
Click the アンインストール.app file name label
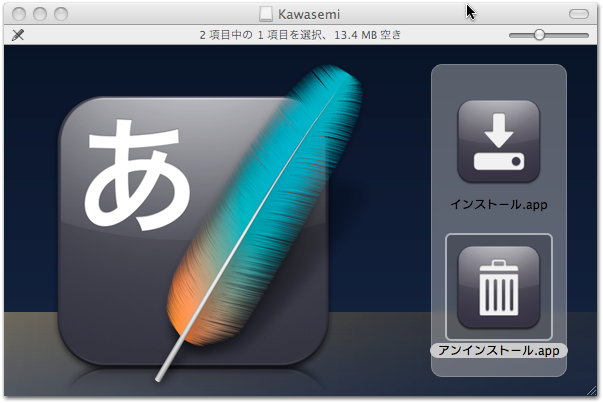tap(498, 350)
